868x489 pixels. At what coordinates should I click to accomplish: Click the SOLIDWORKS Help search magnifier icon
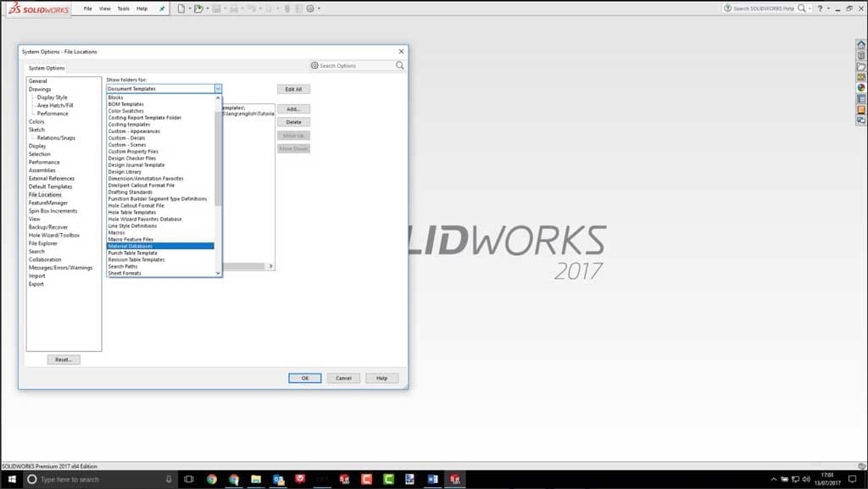point(801,8)
